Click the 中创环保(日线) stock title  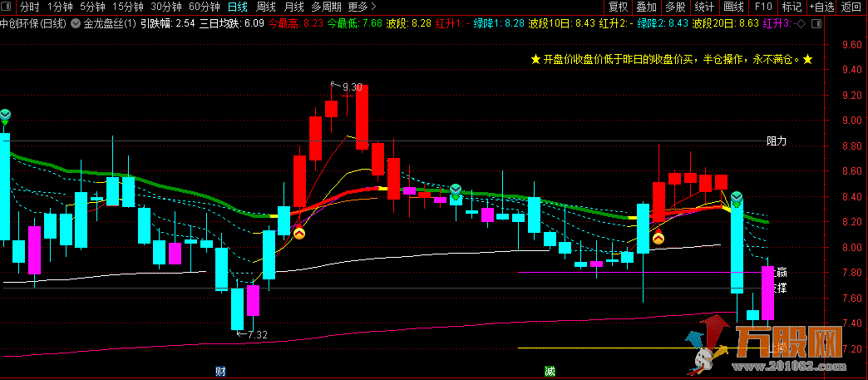[x=34, y=24]
